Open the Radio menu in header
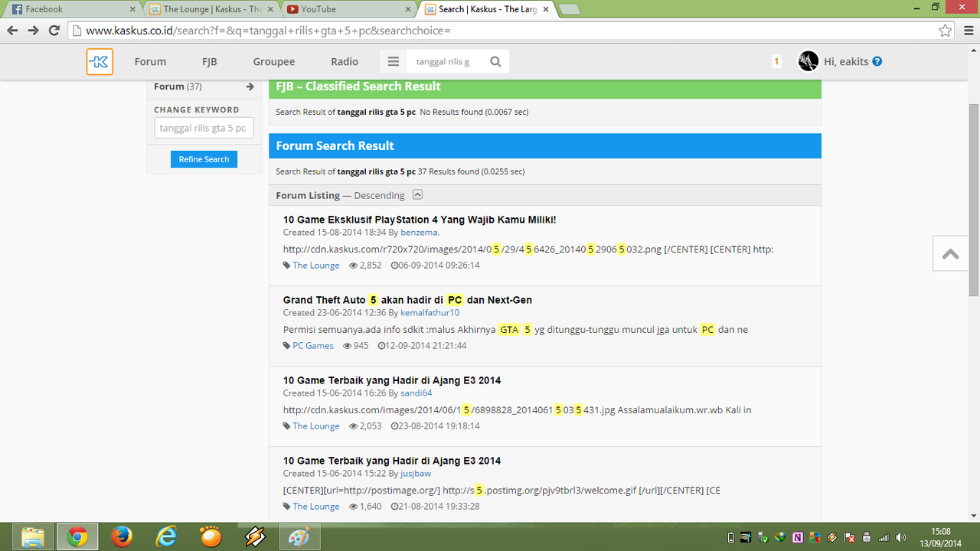The width and height of the screenshot is (980, 551). pos(345,62)
